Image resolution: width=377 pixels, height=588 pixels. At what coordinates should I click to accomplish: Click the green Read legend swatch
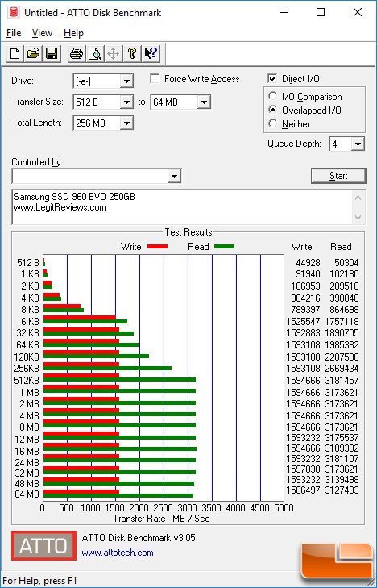[225, 247]
